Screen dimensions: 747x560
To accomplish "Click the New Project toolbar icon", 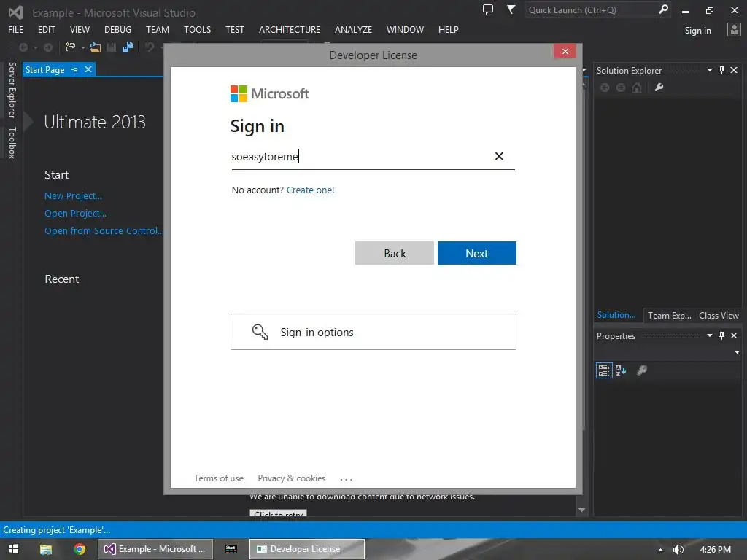I will 71,47.
